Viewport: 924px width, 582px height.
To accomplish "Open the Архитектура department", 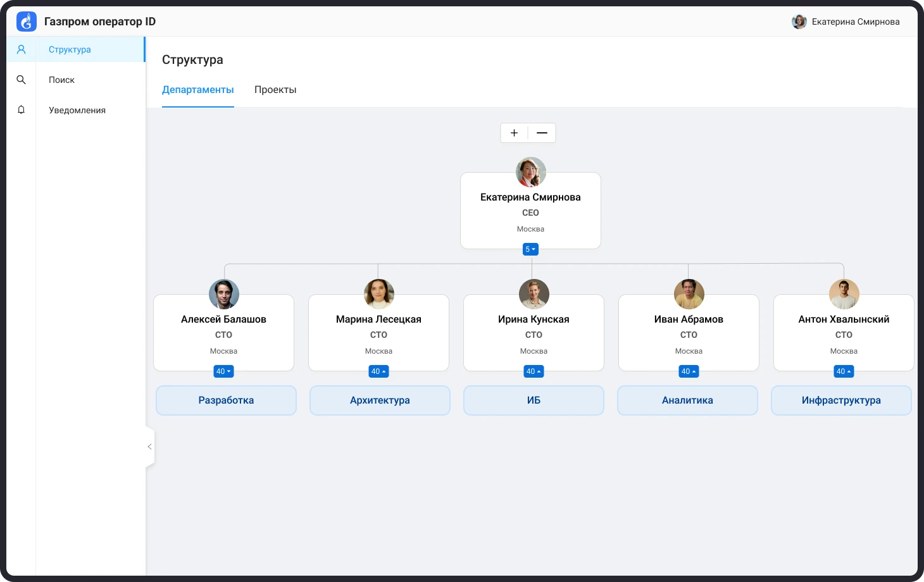I will click(x=380, y=400).
